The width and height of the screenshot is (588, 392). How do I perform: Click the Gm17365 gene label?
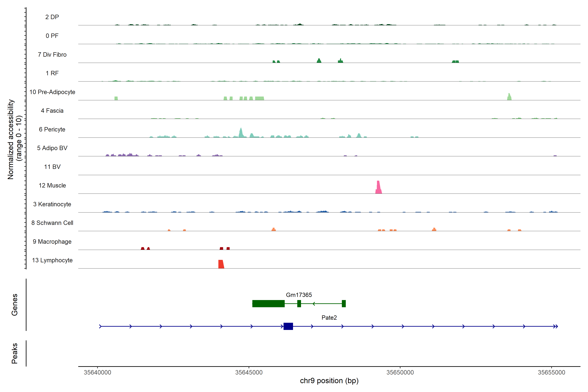299,295
